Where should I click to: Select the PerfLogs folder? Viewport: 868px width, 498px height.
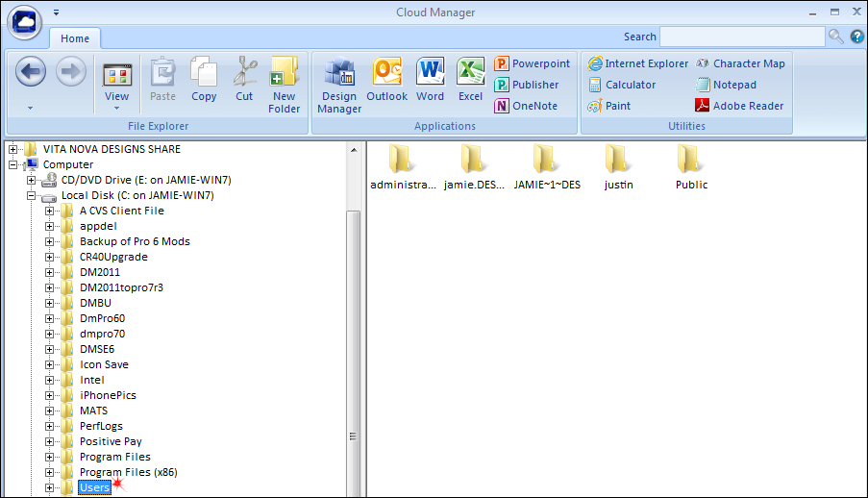click(x=101, y=426)
